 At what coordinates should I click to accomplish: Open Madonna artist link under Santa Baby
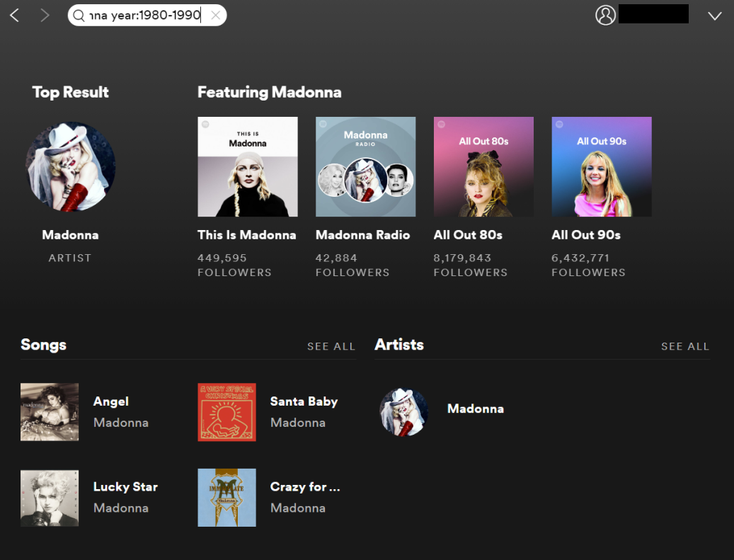point(298,423)
